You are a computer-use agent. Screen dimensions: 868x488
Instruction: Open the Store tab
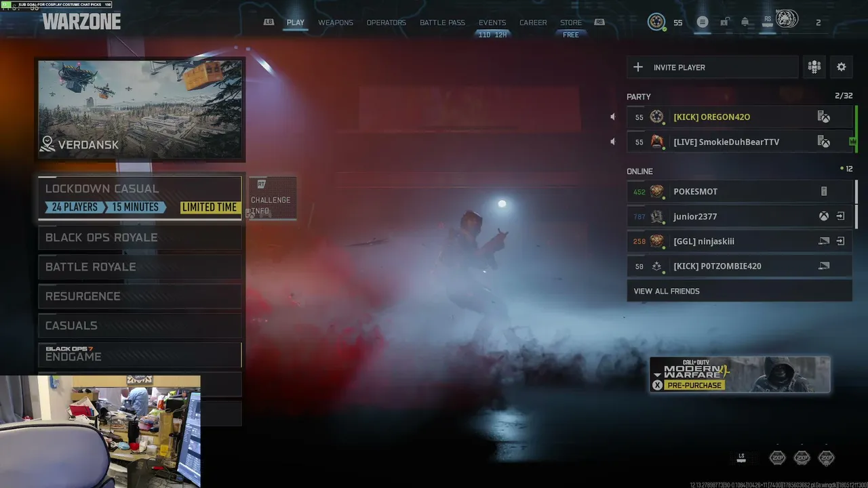[x=571, y=22]
